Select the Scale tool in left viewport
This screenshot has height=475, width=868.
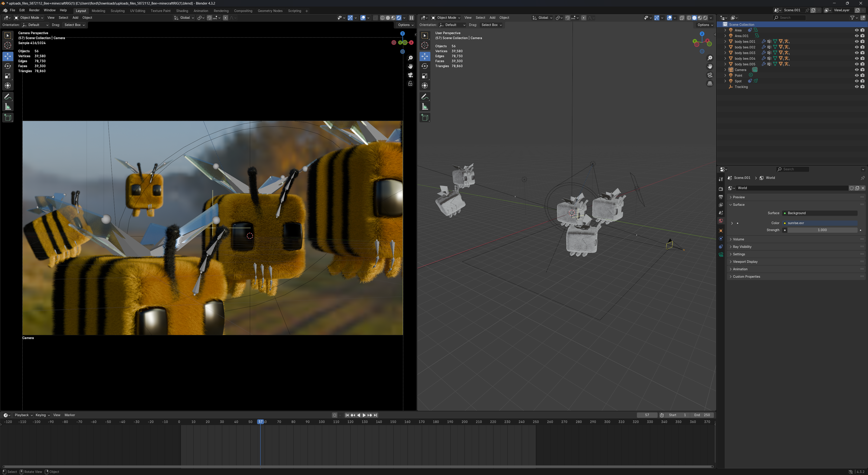click(8, 76)
